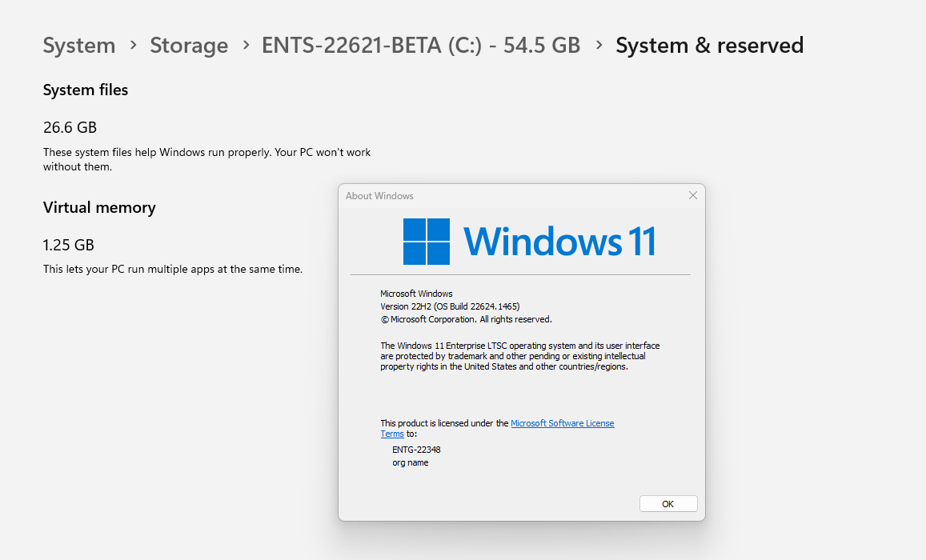This screenshot has width=926, height=560.
Task: Open the Microsoft Software License link
Action: click(x=562, y=423)
